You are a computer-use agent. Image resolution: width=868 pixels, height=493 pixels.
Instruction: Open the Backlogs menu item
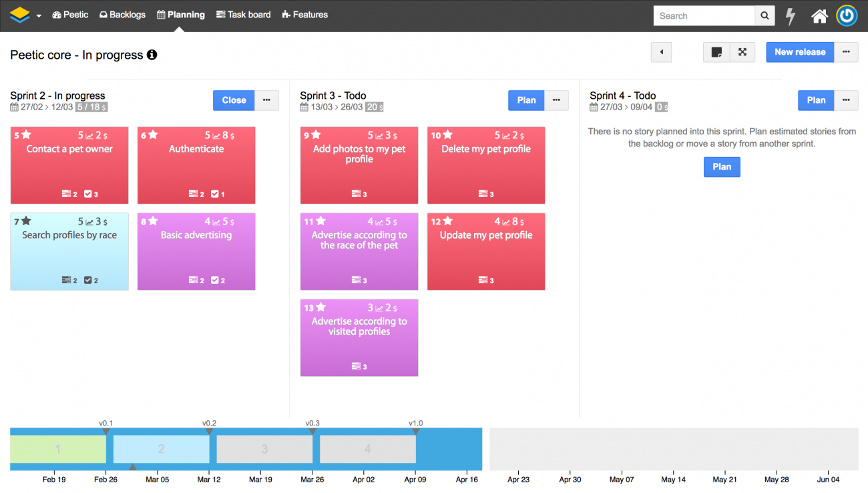[x=122, y=15]
